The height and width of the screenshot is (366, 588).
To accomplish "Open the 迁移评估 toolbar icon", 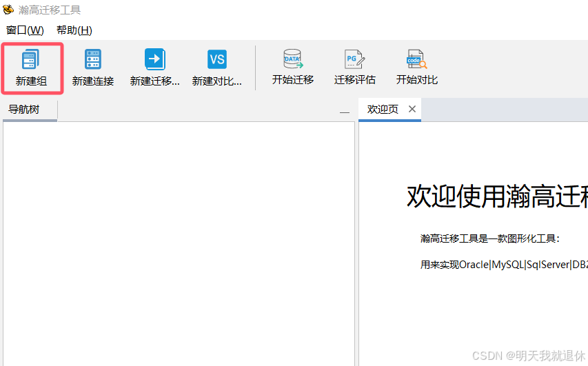I will click(x=354, y=59).
